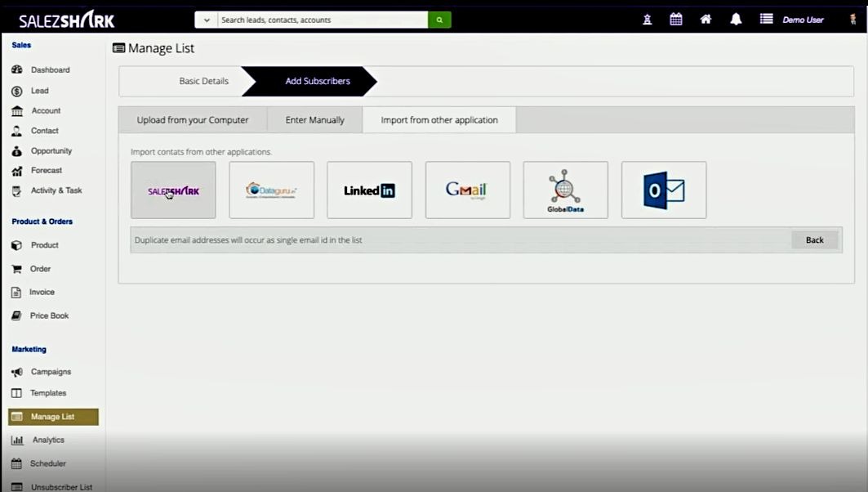Open Scheduler in the sidebar
868x492 pixels.
click(48, 463)
